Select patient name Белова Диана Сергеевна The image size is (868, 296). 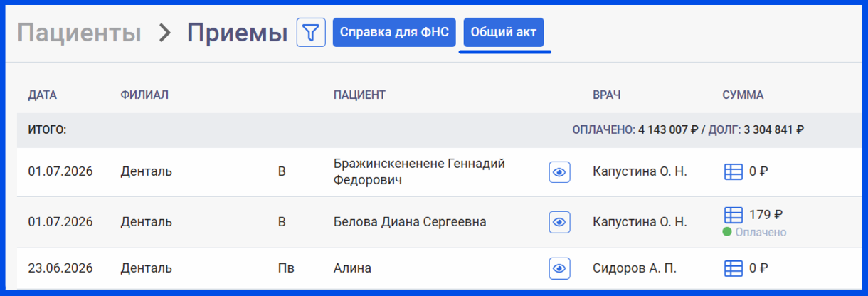410,222
